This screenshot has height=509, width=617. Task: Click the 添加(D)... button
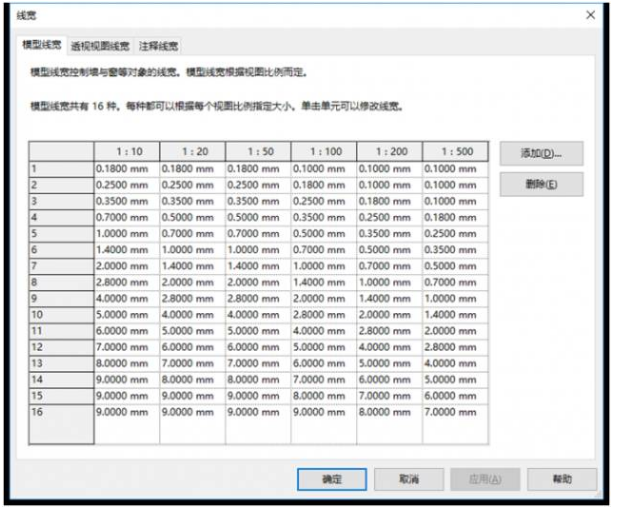(542, 153)
